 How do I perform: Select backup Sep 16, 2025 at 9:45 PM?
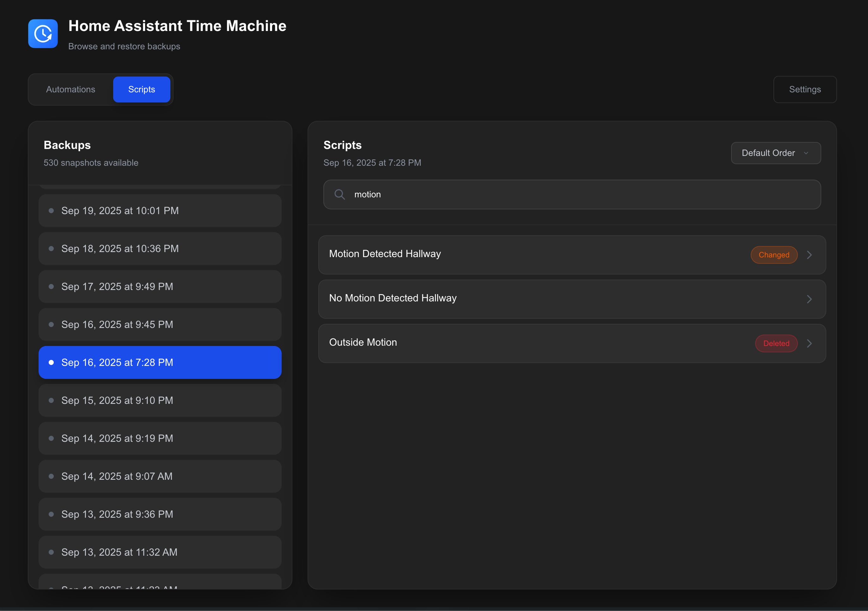tap(160, 324)
